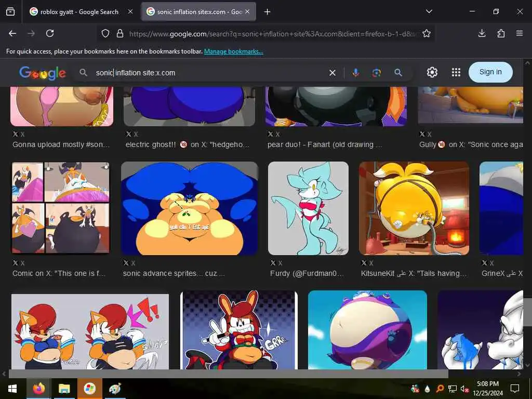Open the "Comic on X" result caption
Screen dimensions: 532x399
[59, 273]
